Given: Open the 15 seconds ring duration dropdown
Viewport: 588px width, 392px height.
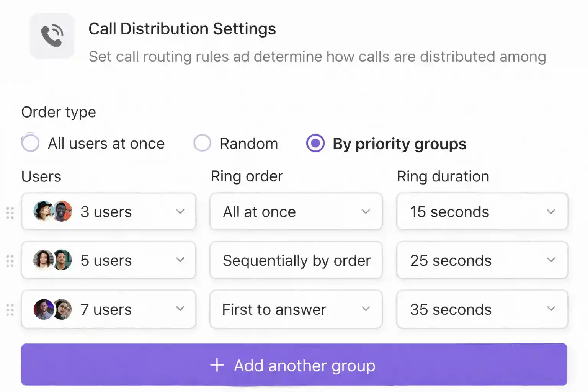Looking at the screenshot, I should 482,211.
